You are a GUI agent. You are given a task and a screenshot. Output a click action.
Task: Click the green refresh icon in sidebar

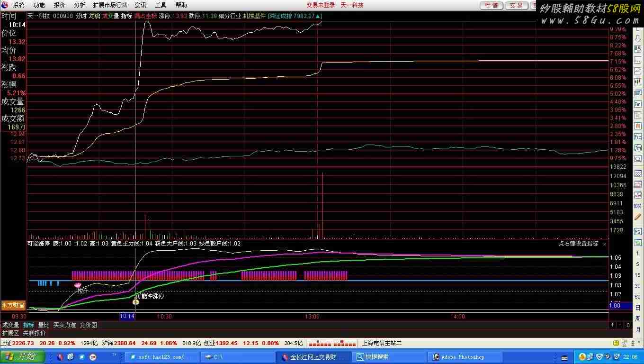tap(638, 243)
